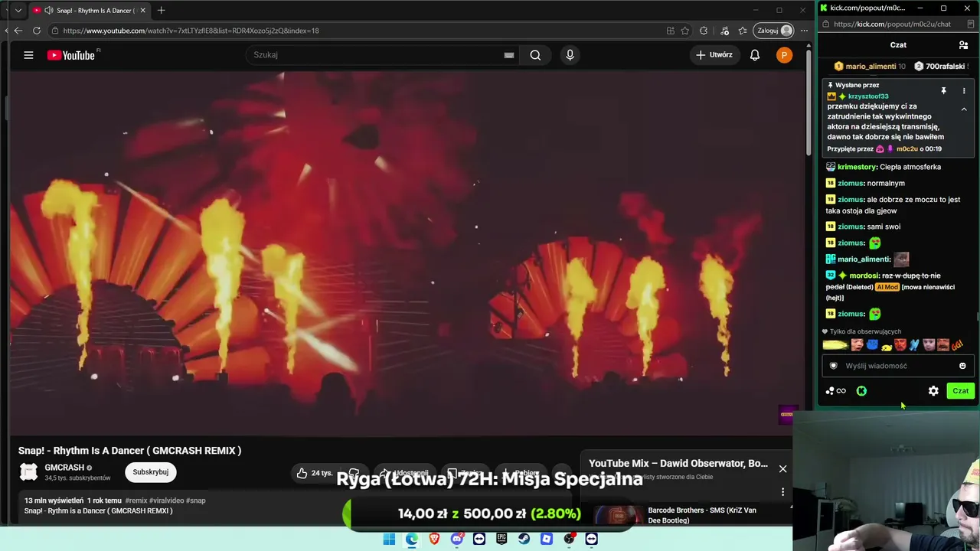
Task: Open Roblox from taskbar
Action: pyautogui.click(x=547, y=539)
